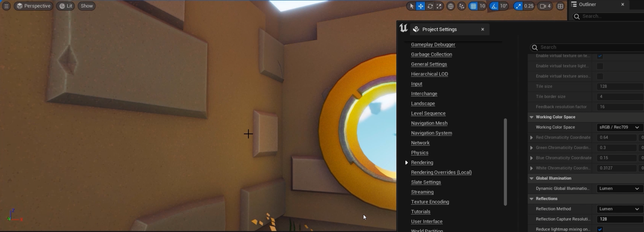Toggle grid snapping icon
The height and width of the screenshot is (232, 644).
coord(473,6)
